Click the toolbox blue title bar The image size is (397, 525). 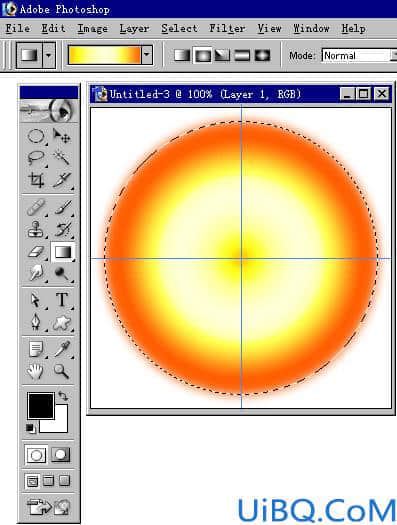pos(49,92)
